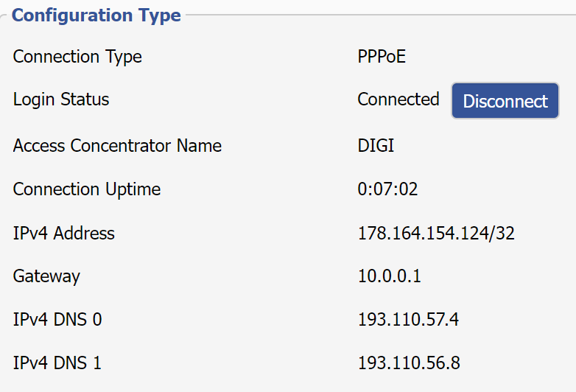
Task: Click the /32 prefix length suffix
Action: (502, 234)
